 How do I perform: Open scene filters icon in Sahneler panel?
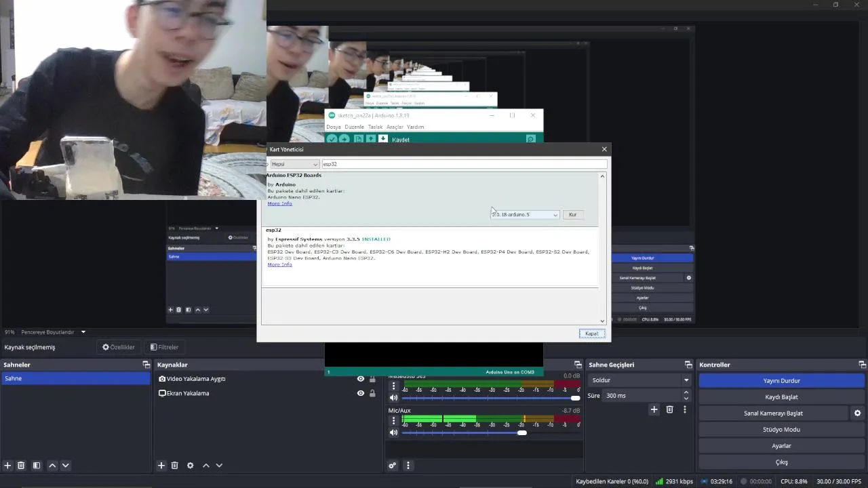click(x=37, y=466)
